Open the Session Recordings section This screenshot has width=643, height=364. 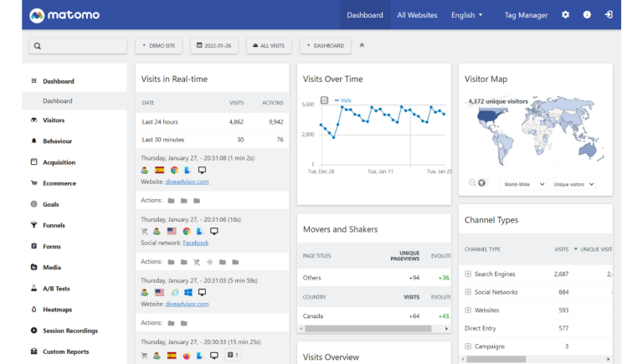point(69,331)
